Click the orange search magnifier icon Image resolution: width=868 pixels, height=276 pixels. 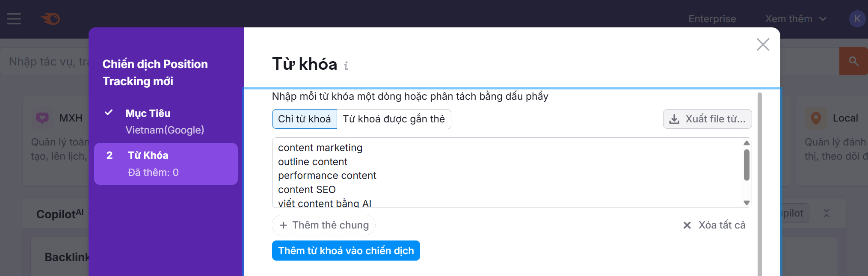853,61
